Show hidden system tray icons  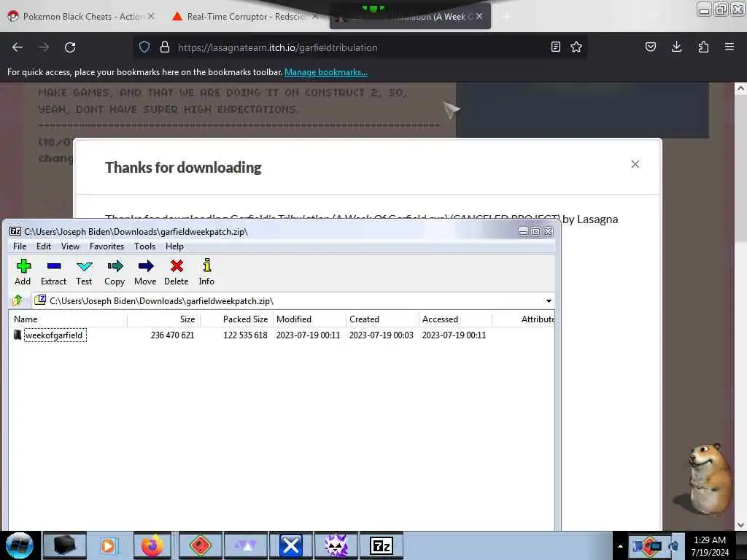pyautogui.click(x=620, y=546)
